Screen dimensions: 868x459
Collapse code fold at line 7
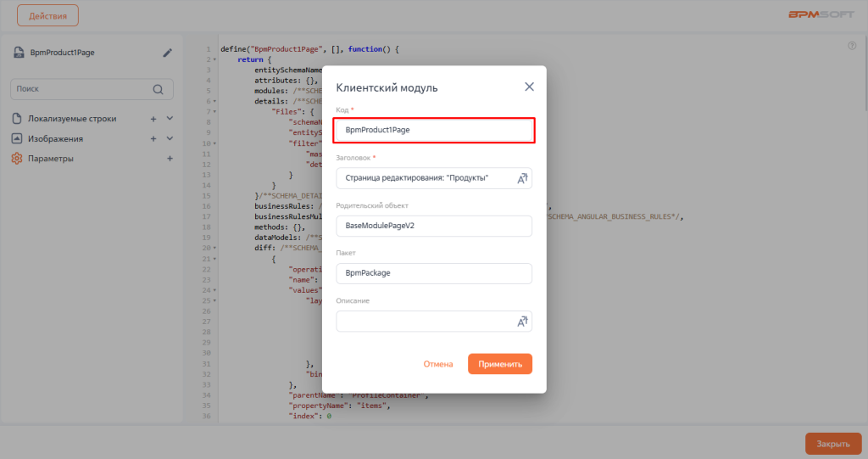click(x=214, y=112)
